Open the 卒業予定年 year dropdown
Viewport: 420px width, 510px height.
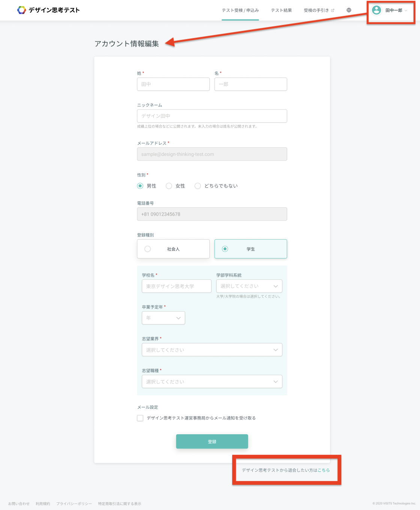(163, 318)
